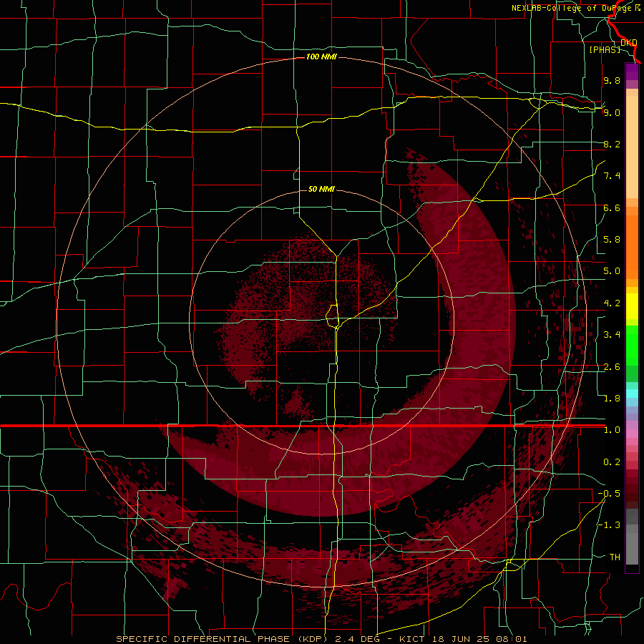Screen dimensions: 644x644
Task: Click the SPECIFIC DIFFERENTIAL PHASE title text
Action: pyautogui.click(x=203, y=639)
